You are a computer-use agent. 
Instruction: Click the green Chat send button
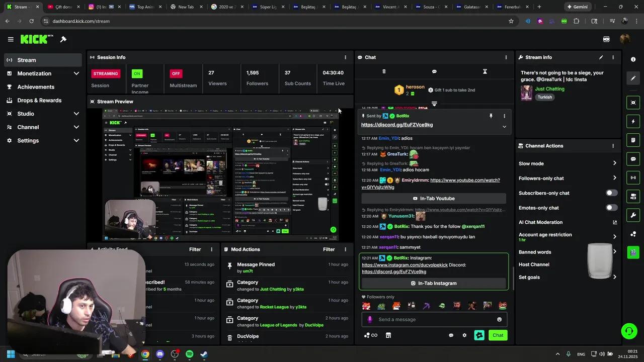[x=498, y=335]
